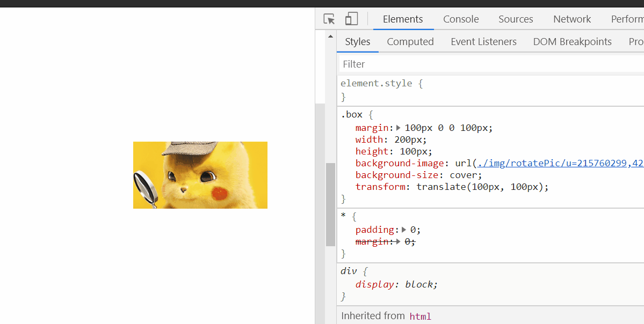
Task: Open the Event Listeners pane
Action: [x=483, y=41]
